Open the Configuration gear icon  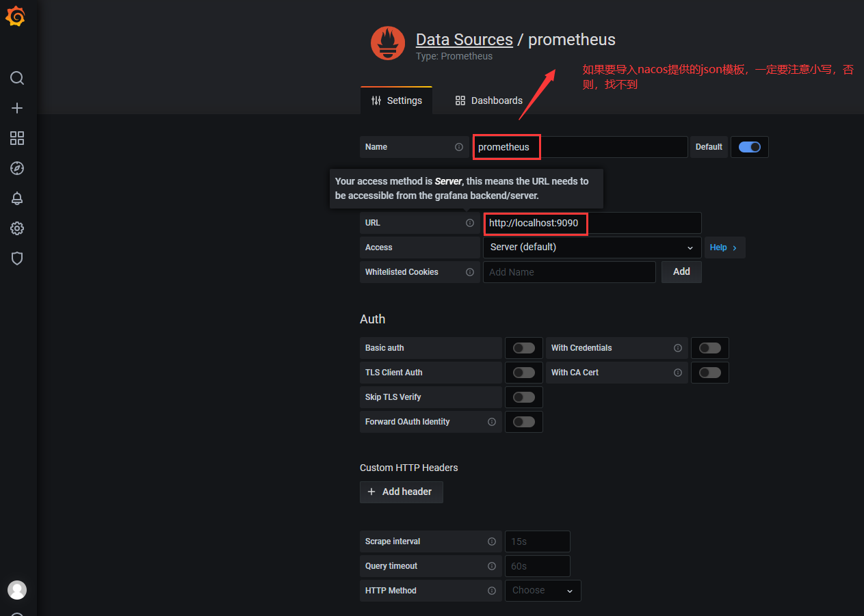click(17, 228)
